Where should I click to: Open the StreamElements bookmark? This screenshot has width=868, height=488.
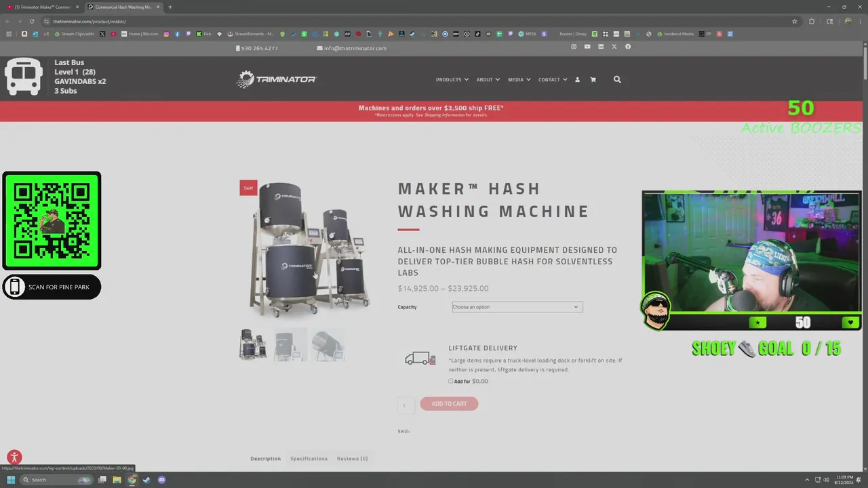251,34
